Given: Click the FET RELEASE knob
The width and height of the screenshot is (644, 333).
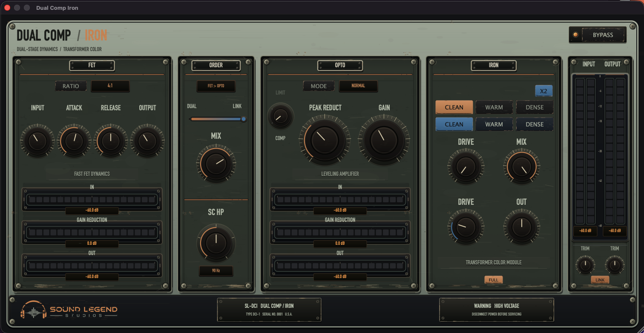Looking at the screenshot, I should point(111,141).
